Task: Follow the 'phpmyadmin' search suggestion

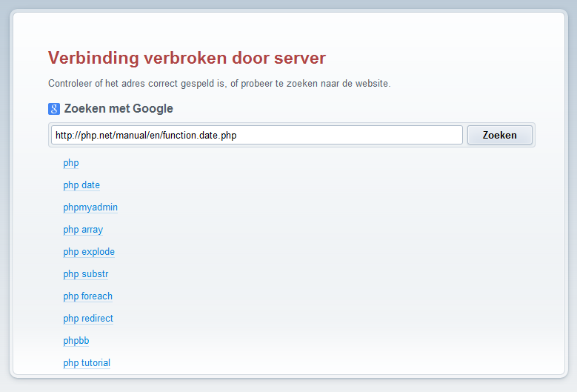Action: coord(90,207)
